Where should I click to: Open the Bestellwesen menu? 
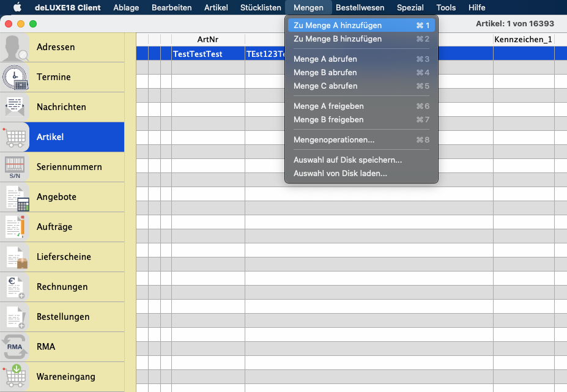coord(360,8)
